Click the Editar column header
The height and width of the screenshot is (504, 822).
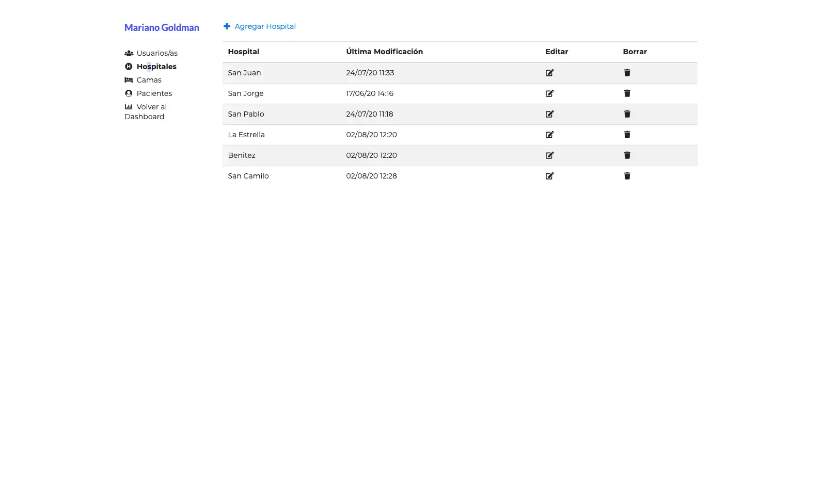557,52
